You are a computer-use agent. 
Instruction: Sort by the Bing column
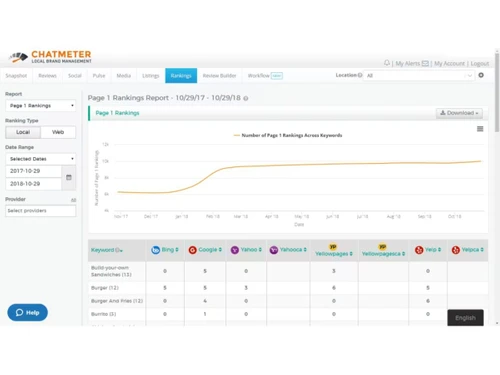[170, 250]
